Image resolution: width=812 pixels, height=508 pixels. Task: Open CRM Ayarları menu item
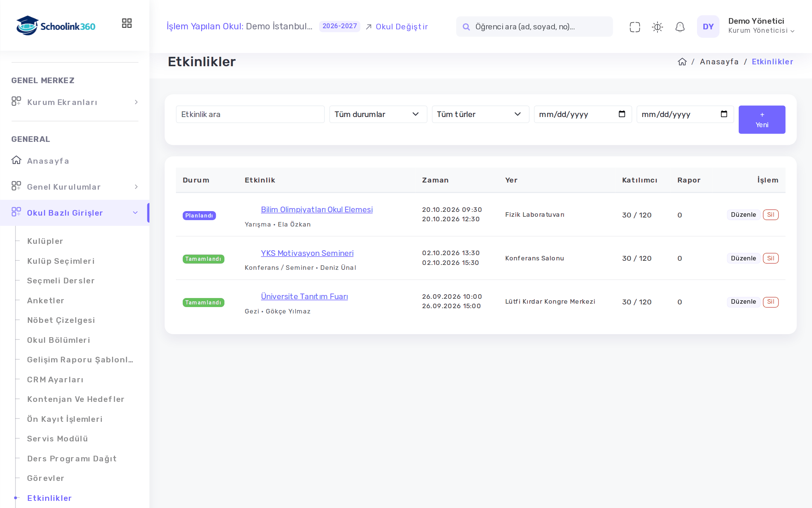click(55, 379)
